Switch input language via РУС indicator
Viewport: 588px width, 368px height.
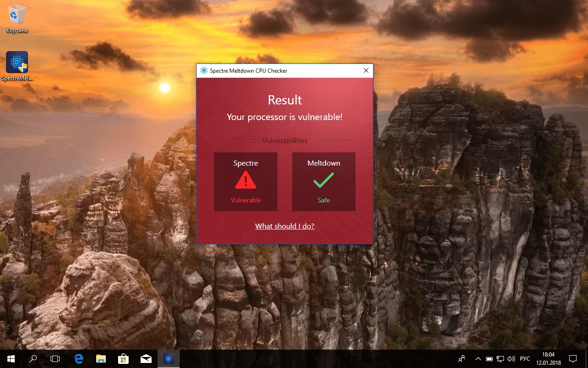(x=525, y=359)
